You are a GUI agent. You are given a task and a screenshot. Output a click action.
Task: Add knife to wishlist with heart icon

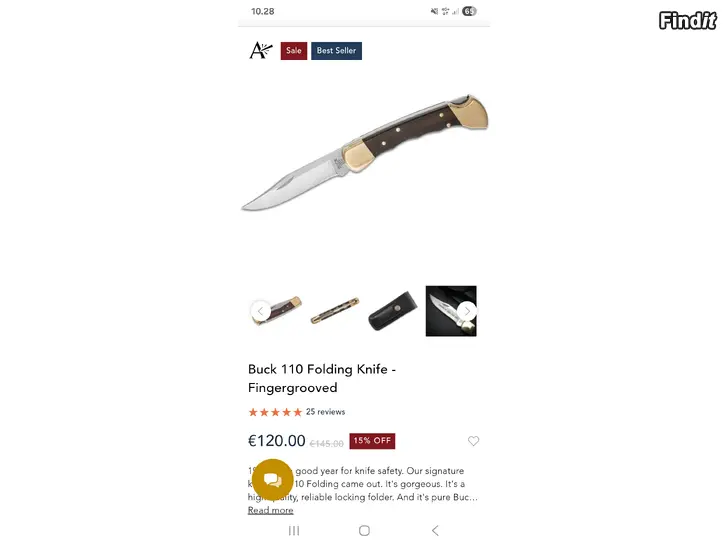pyautogui.click(x=473, y=441)
